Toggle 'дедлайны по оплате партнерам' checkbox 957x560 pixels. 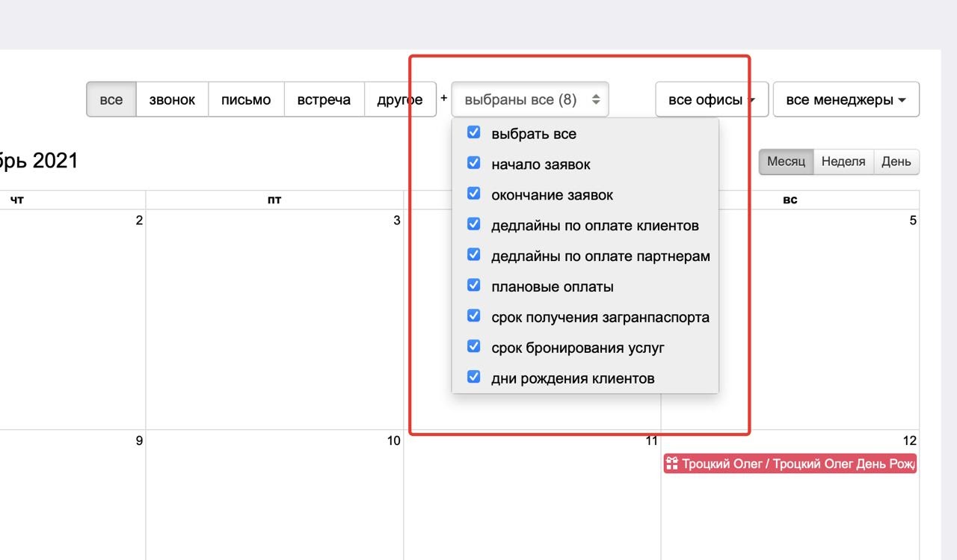click(x=473, y=255)
